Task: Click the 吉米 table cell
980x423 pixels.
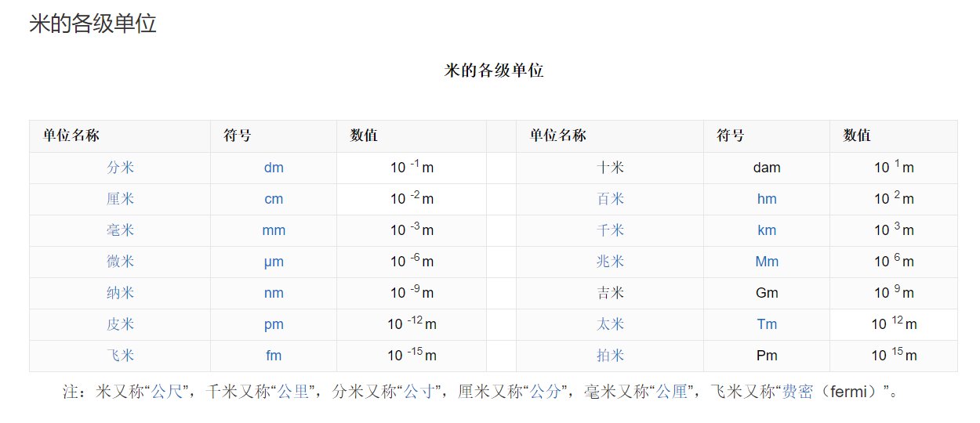Action: (610, 293)
